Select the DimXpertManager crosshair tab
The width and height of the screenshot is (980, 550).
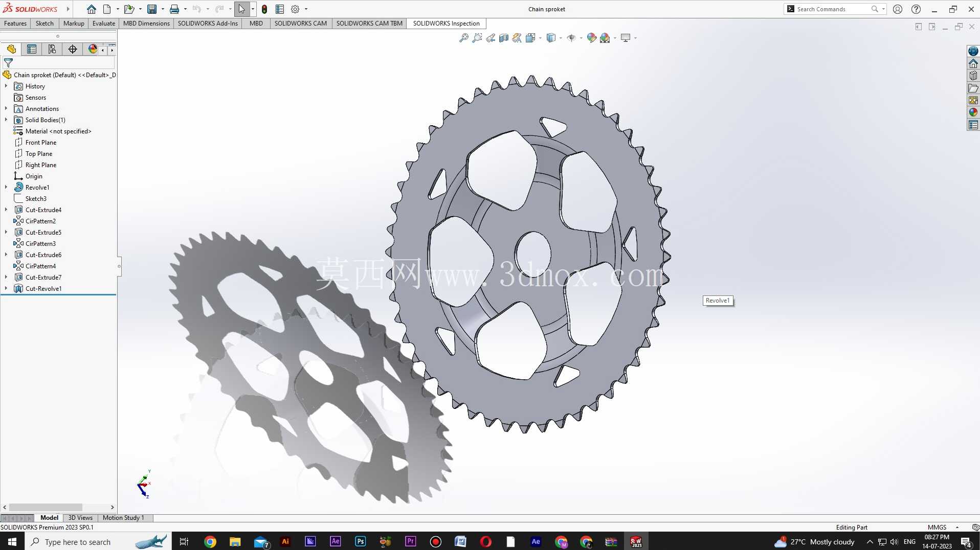pos(73,49)
